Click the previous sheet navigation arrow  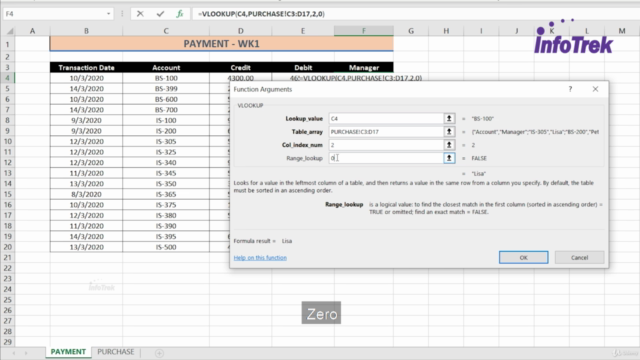click(x=14, y=353)
